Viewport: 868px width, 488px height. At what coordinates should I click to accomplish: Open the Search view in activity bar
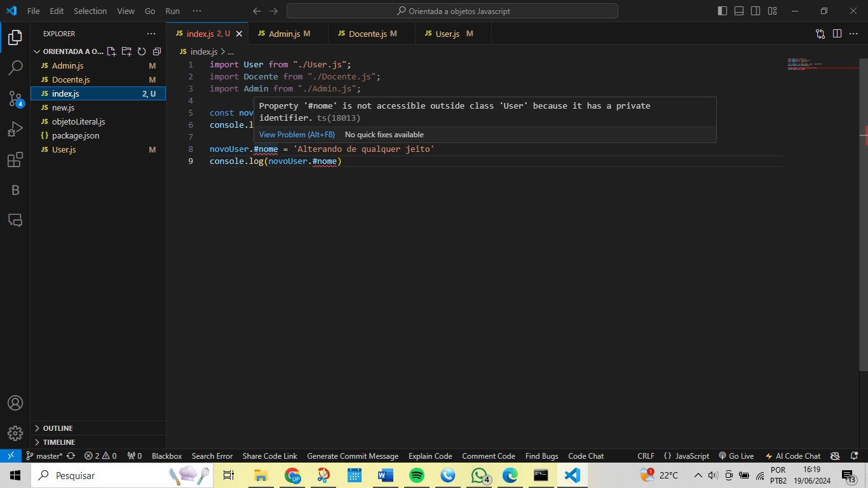click(15, 67)
